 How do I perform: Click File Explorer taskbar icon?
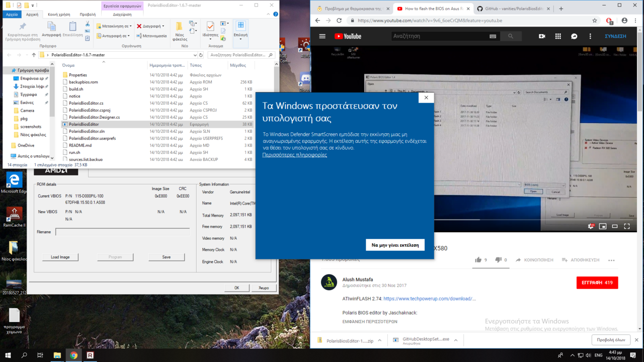(57, 355)
